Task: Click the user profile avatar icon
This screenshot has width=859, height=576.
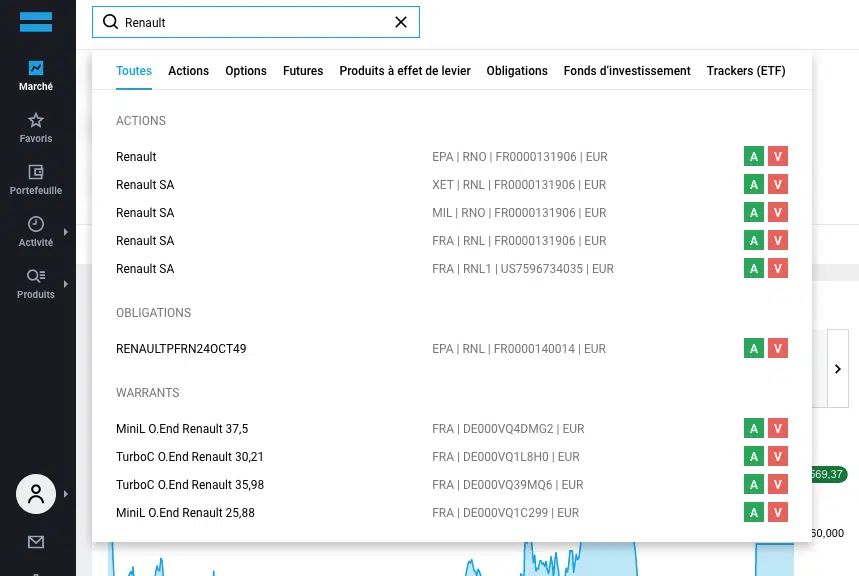Action: (x=36, y=493)
